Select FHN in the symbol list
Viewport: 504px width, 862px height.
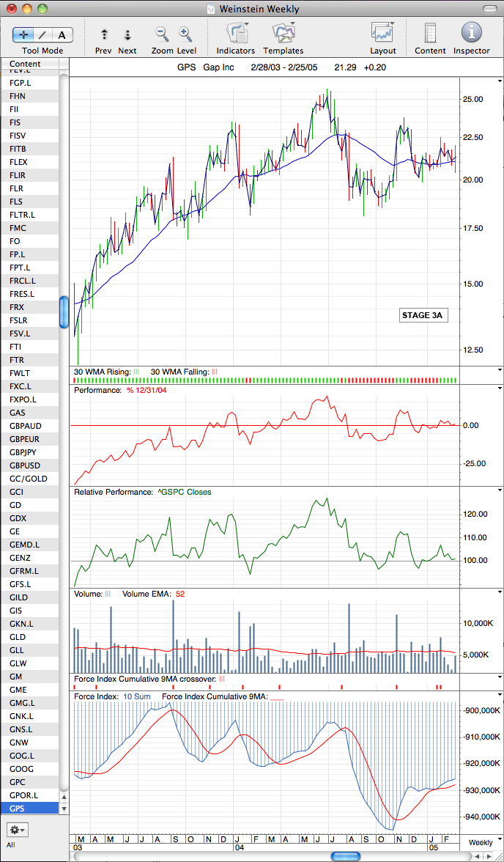tap(30, 95)
